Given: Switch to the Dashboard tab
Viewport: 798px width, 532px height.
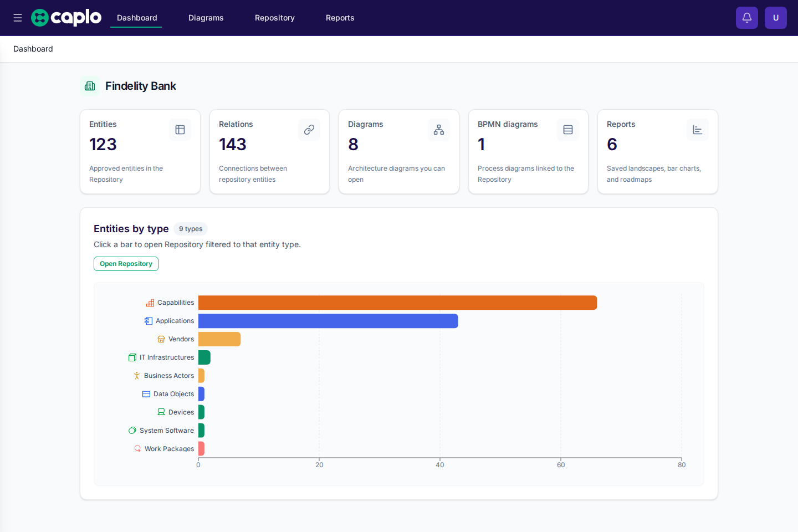Looking at the screenshot, I should [136, 18].
